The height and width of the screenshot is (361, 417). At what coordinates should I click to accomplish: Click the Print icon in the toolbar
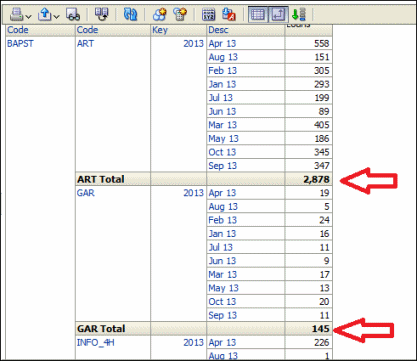tap(16, 15)
